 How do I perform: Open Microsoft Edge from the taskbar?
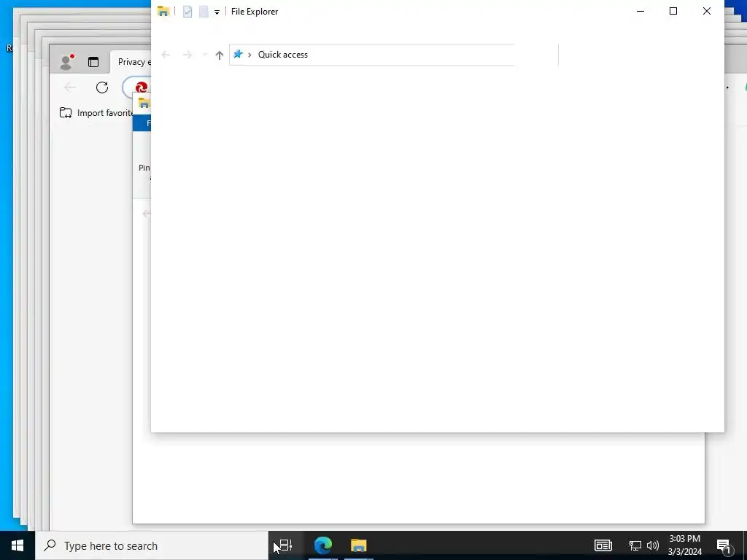[x=323, y=545]
